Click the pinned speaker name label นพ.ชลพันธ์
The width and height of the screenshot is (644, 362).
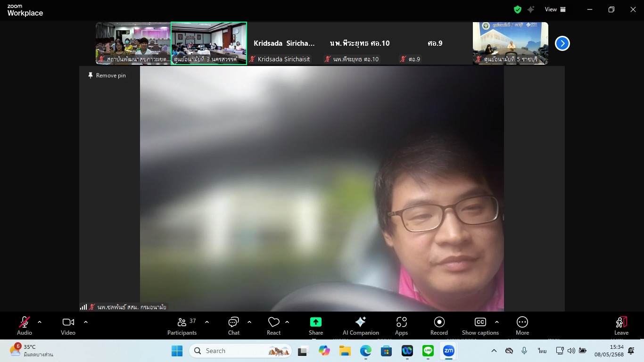pos(132,307)
